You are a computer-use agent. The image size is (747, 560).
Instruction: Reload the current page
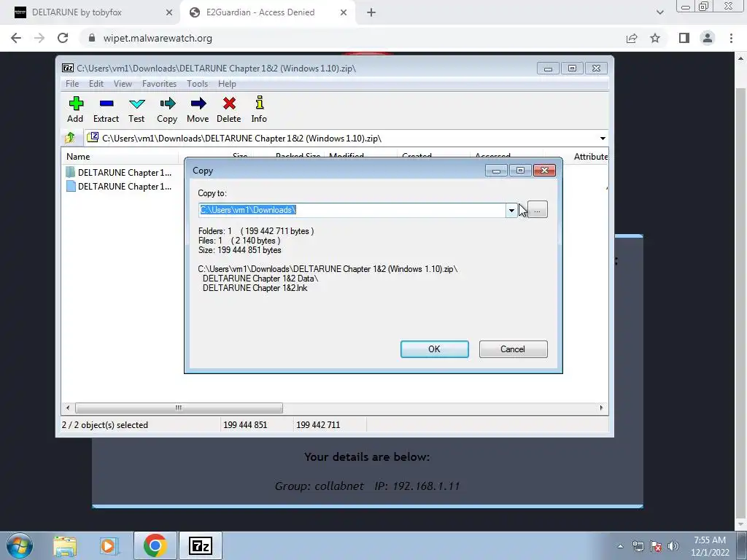coord(63,38)
